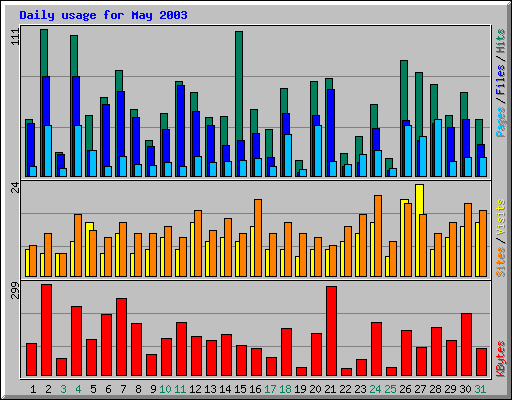The width and height of the screenshot is (512, 400).
Task: Click green day 24 label
Action: point(375,389)
